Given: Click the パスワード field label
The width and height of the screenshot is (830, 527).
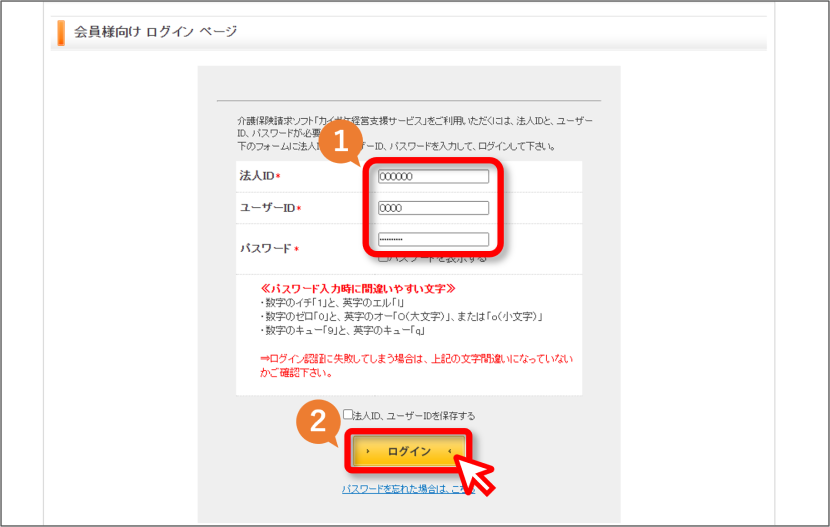Looking at the screenshot, I should coord(266,248).
